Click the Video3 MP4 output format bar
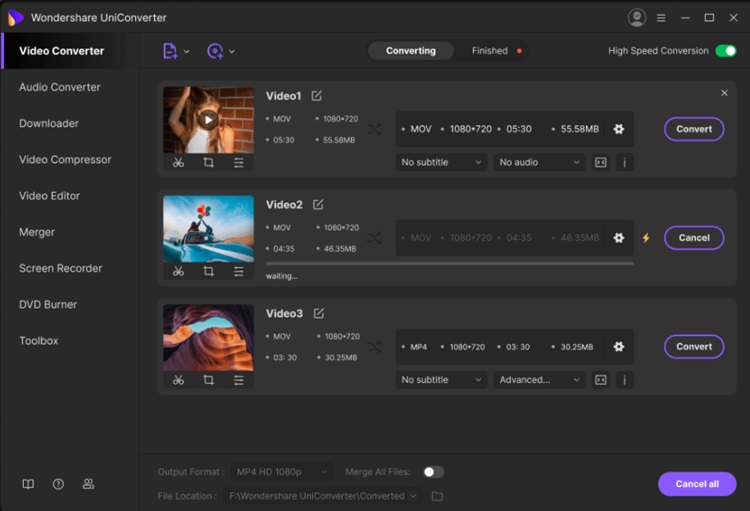 pos(515,346)
